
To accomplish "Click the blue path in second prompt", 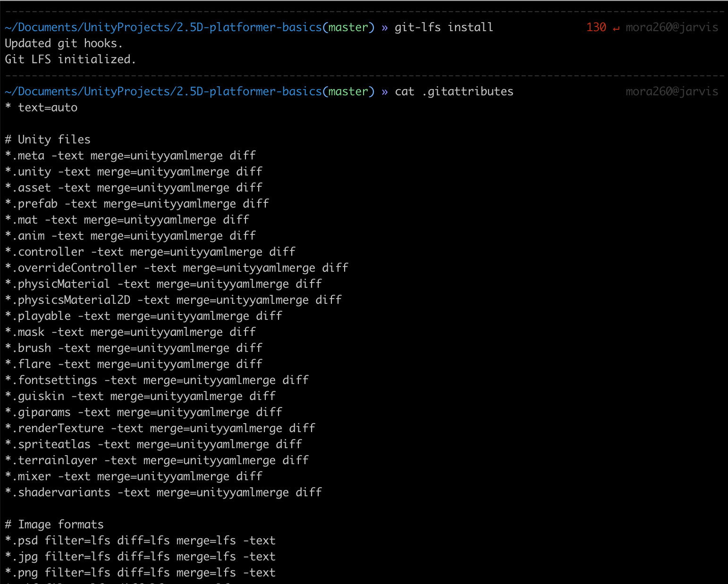I will pyautogui.click(x=164, y=92).
